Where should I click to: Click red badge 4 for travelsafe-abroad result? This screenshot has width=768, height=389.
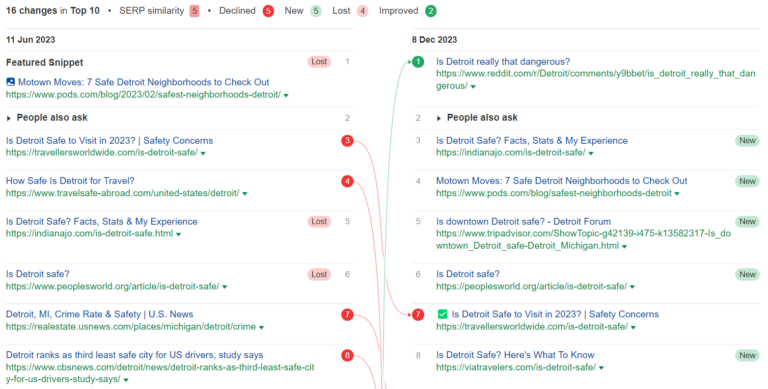click(347, 181)
